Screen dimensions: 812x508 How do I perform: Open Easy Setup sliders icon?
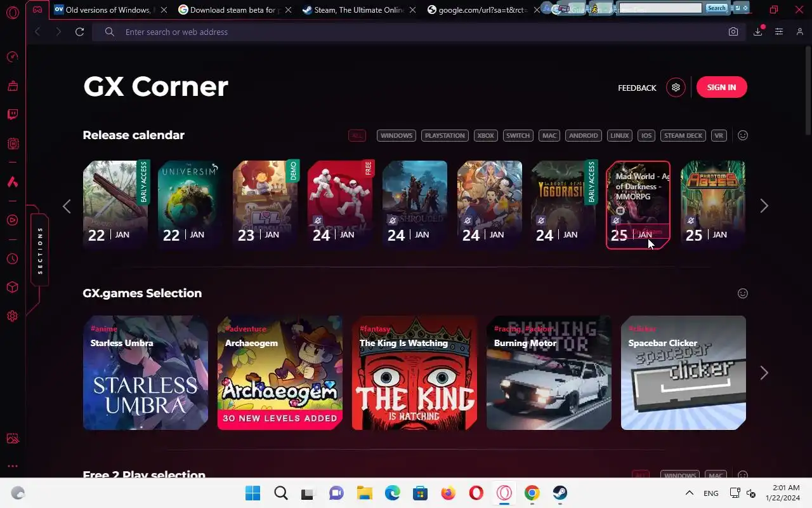click(779, 32)
